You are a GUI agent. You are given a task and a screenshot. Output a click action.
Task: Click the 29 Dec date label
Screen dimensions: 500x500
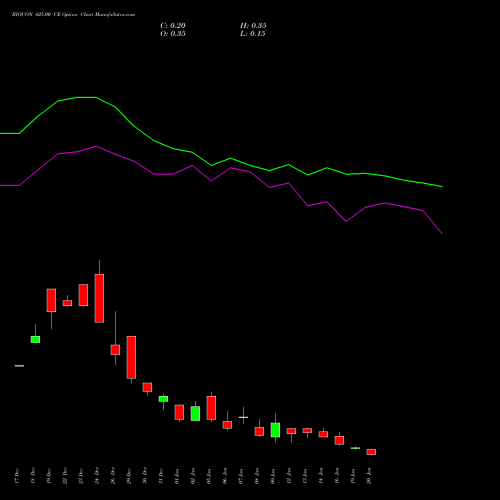coord(129,476)
